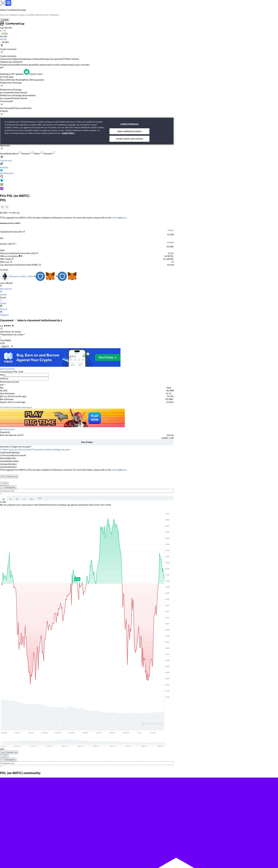This screenshot has height=868, width=278.
Task: Toggle the LOG scale on the chart
Action: pyautogui.click(x=40, y=498)
